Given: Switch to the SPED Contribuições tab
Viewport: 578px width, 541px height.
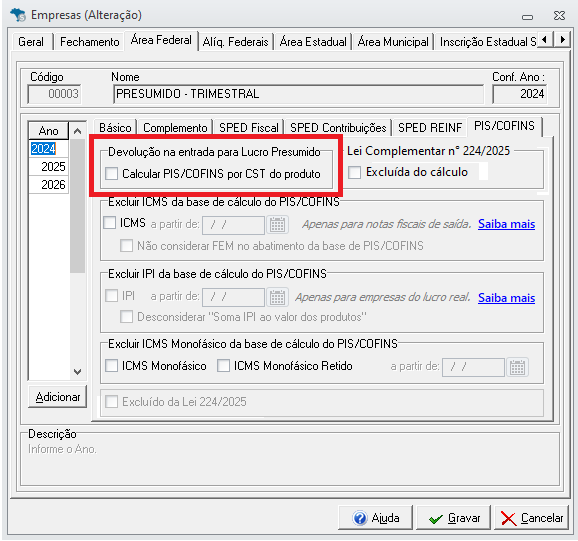Looking at the screenshot, I should 338,128.
